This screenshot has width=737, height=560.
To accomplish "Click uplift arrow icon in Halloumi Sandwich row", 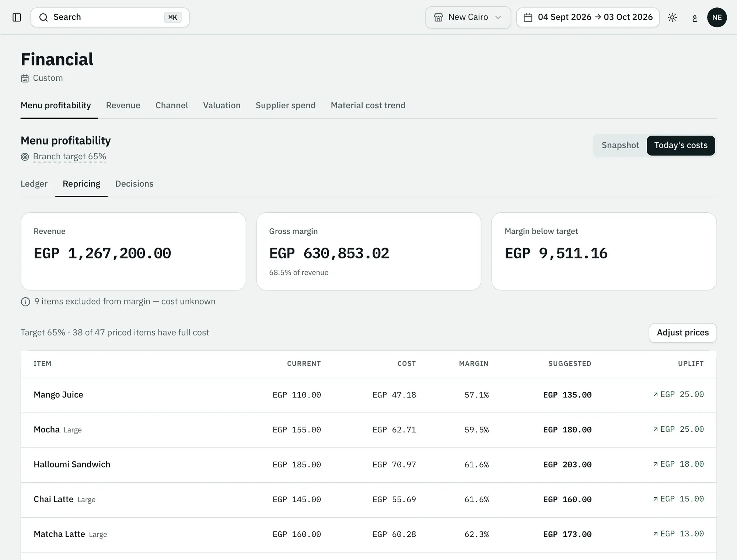I will [656, 465].
